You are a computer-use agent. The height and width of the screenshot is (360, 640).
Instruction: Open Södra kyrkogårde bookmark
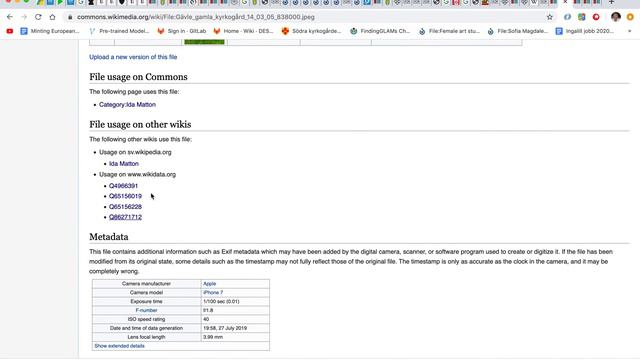[311, 31]
